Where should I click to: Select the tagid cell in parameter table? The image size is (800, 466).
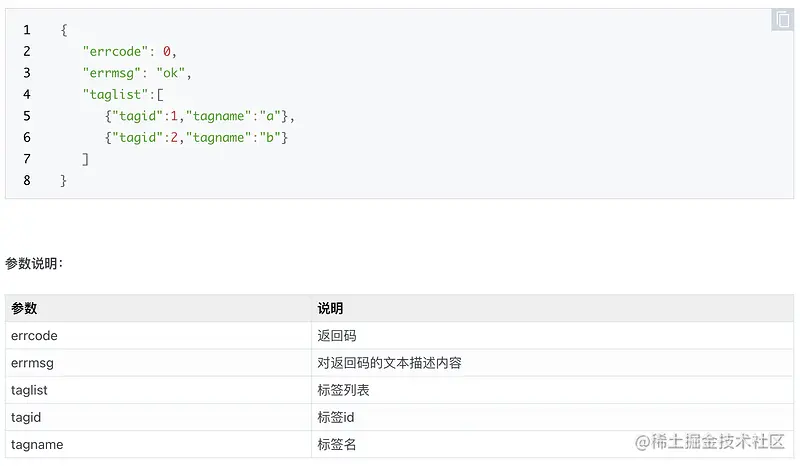(x=26, y=417)
